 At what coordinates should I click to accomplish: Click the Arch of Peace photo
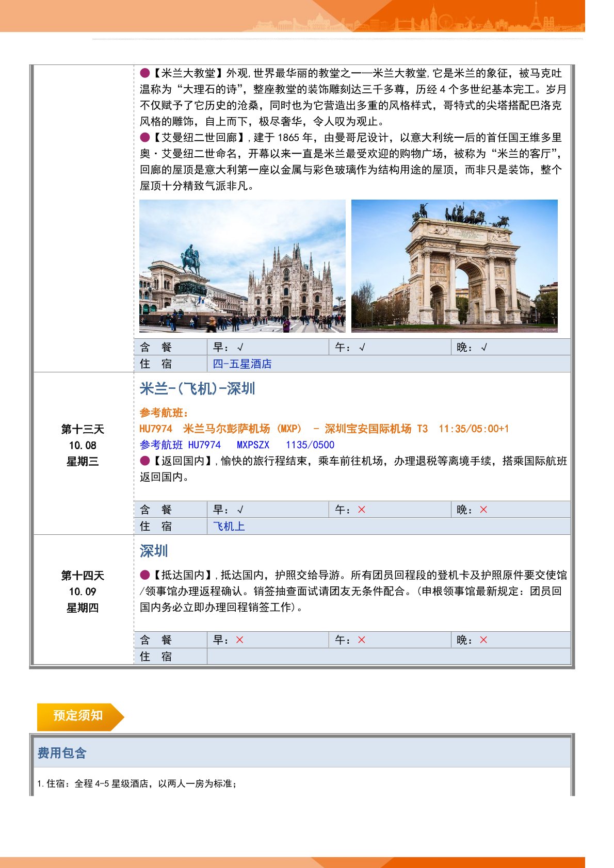click(454, 266)
